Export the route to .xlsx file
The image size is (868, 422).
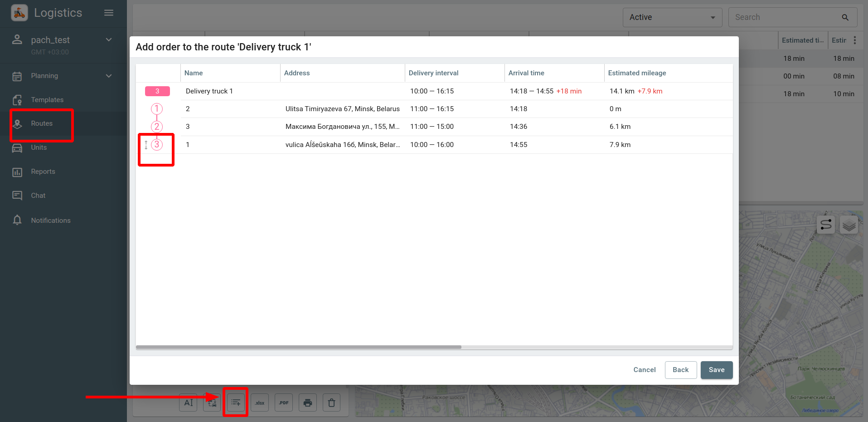pyautogui.click(x=260, y=402)
